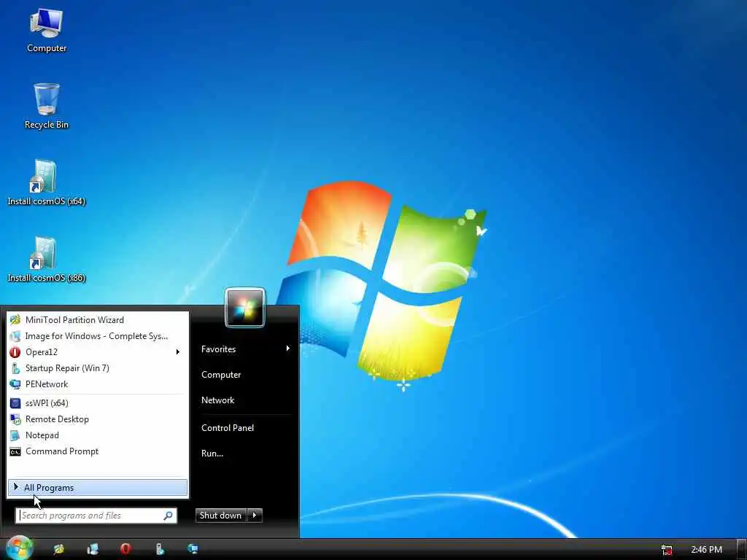Click the Show desktop strip beside the clock
The image size is (747, 560).
tap(741, 550)
